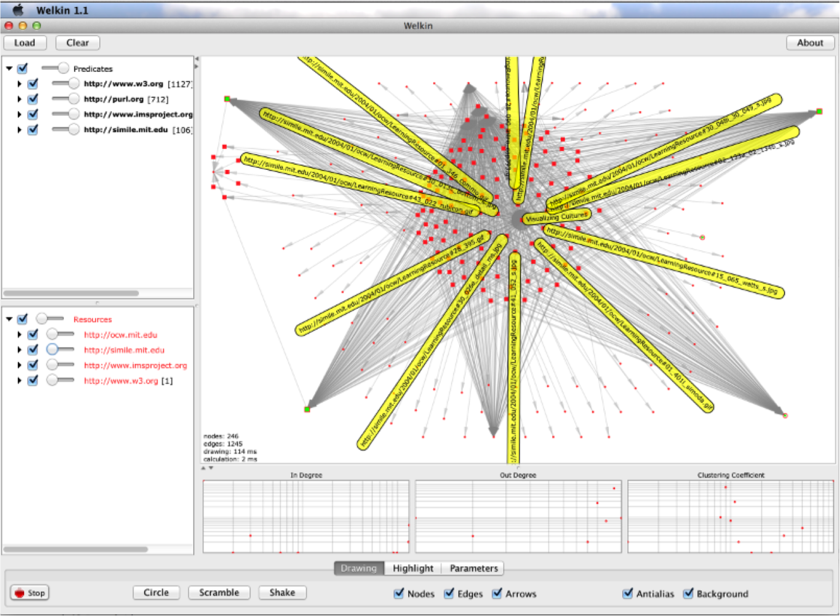Uncheck the Resources root checkbox
Image resolution: width=840 pixels, height=616 pixels.
(23, 319)
